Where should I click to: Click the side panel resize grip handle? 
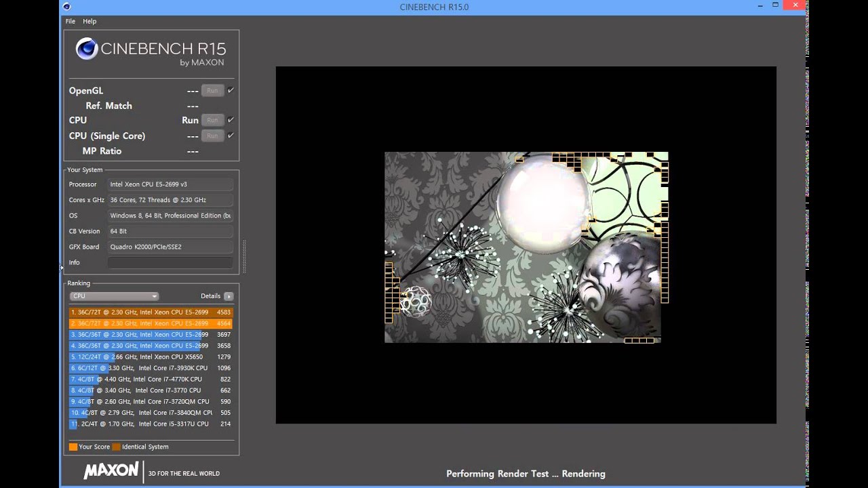(243, 257)
